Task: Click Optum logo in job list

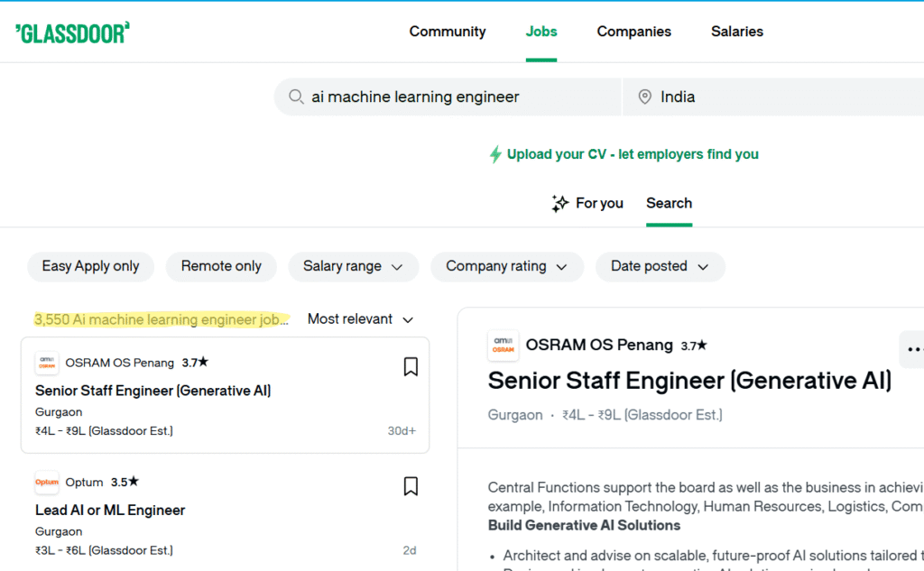Action: click(47, 483)
